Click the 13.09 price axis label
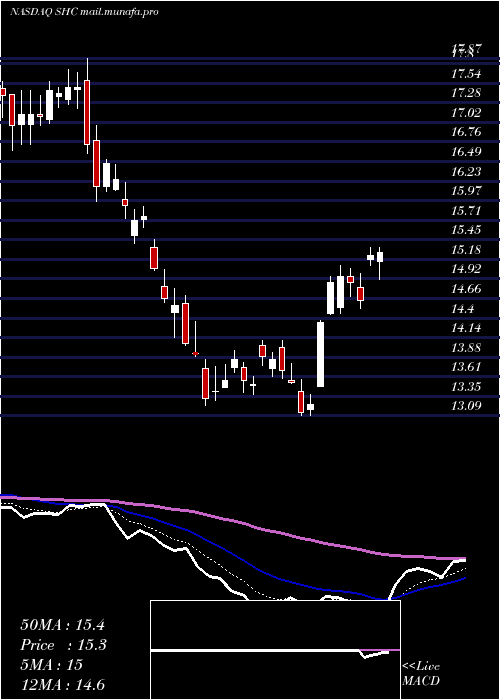 [x=466, y=406]
